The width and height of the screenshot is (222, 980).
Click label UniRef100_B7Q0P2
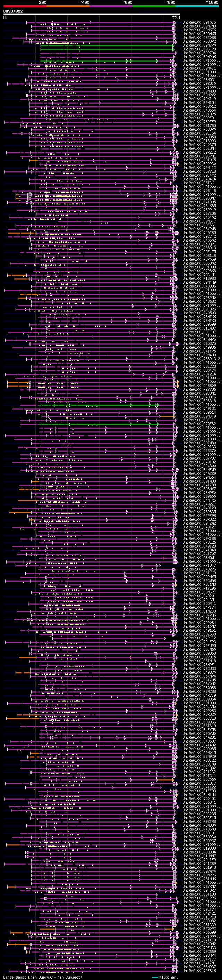point(199,929)
